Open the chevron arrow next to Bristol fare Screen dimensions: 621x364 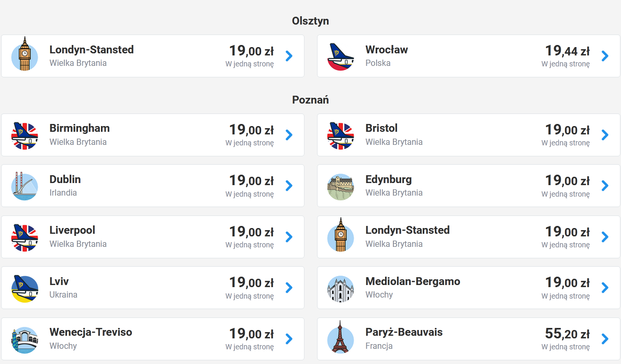point(605,135)
